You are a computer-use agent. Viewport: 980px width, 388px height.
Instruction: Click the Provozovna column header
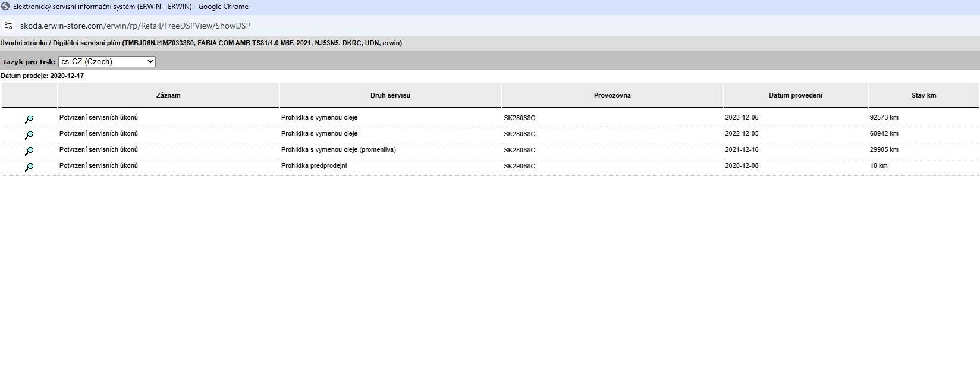[x=612, y=95]
